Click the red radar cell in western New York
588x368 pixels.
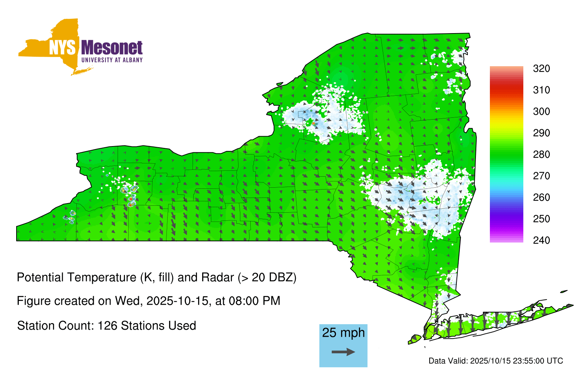click(x=130, y=199)
